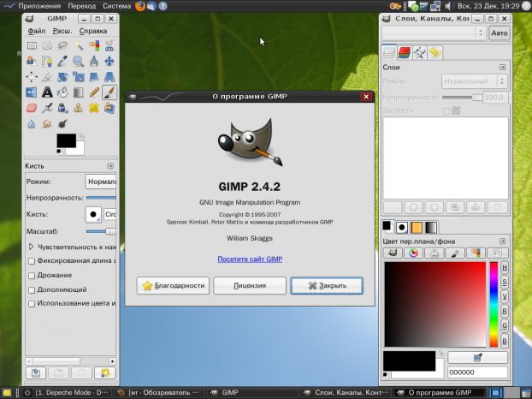This screenshot has height=399, width=532.
Task: Select the Fuzzy Select wand tool
Action: click(79, 45)
